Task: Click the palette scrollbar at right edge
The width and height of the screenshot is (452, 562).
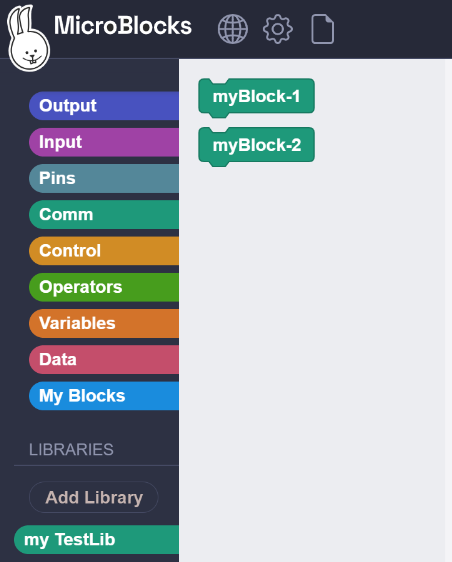Action: [448, 310]
